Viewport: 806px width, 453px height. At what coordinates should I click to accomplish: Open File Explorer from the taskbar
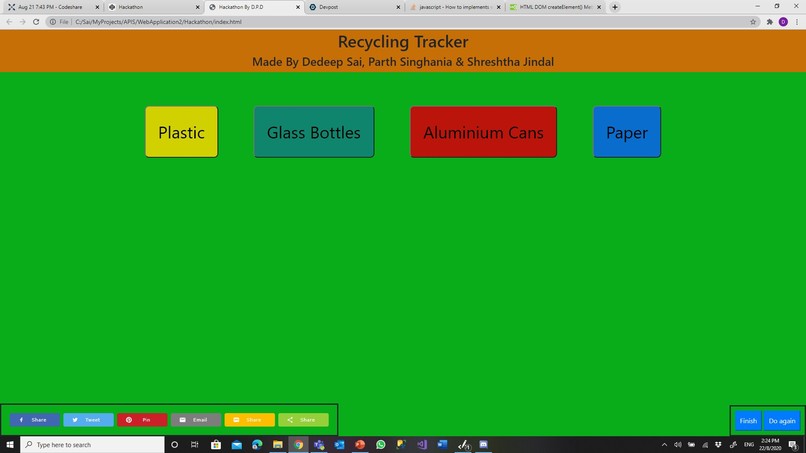[x=278, y=444]
